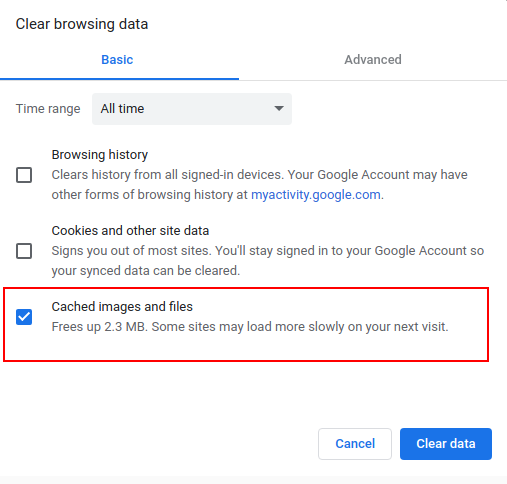Click the 'Frees up 2.3 MB' description text
This screenshot has width=507, height=484.
pyautogui.click(x=250, y=327)
